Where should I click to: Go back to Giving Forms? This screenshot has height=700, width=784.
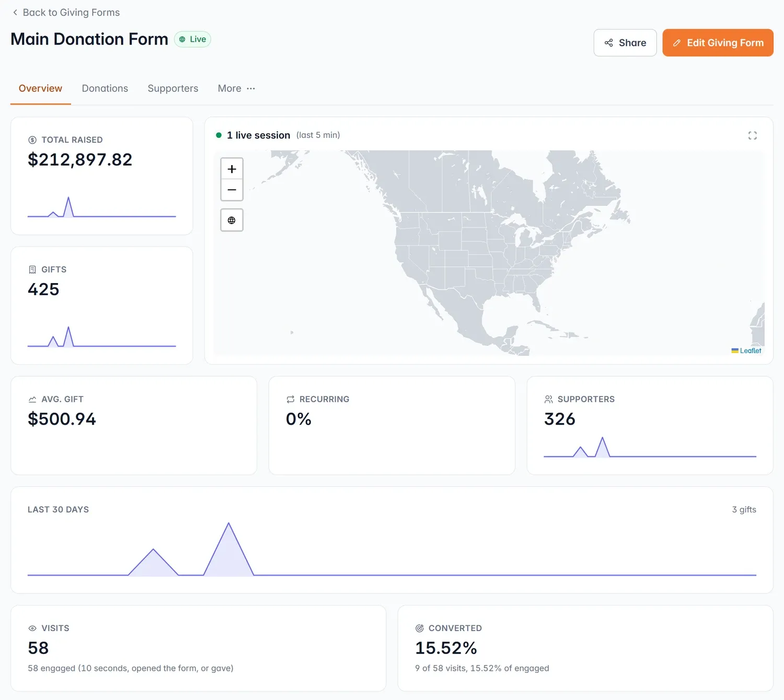point(66,13)
